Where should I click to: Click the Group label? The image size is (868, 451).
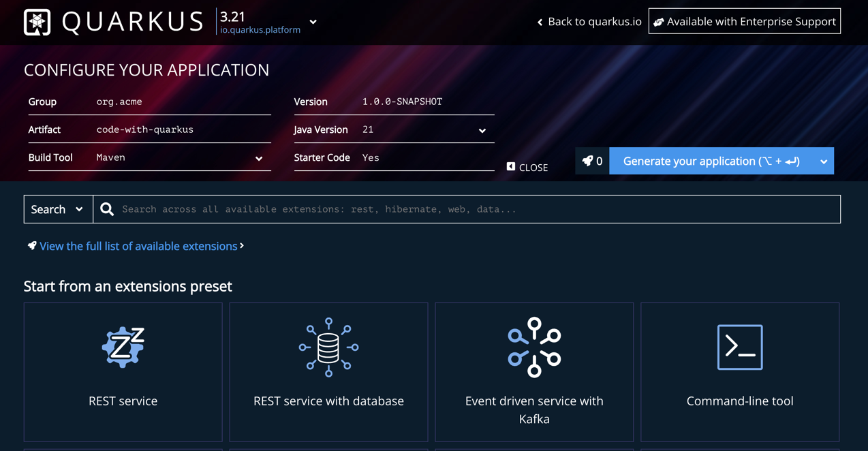point(42,102)
